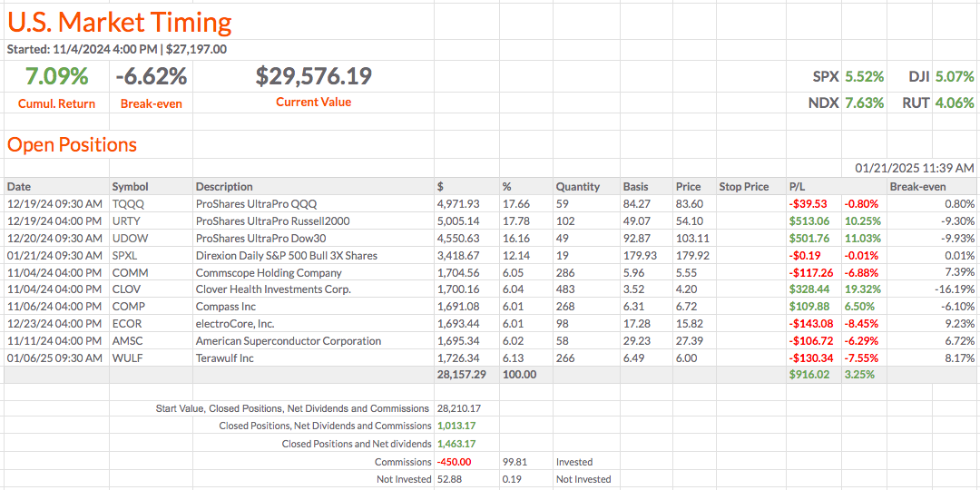
Task: Select the ProShares UltraPro Dow30 description
Action: 260,239
